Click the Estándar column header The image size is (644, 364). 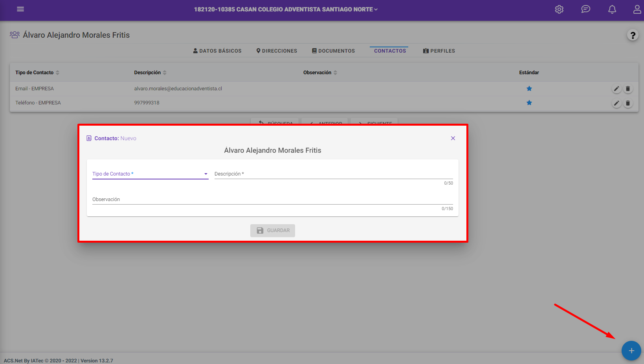pyautogui.click(x=529, y=73)
